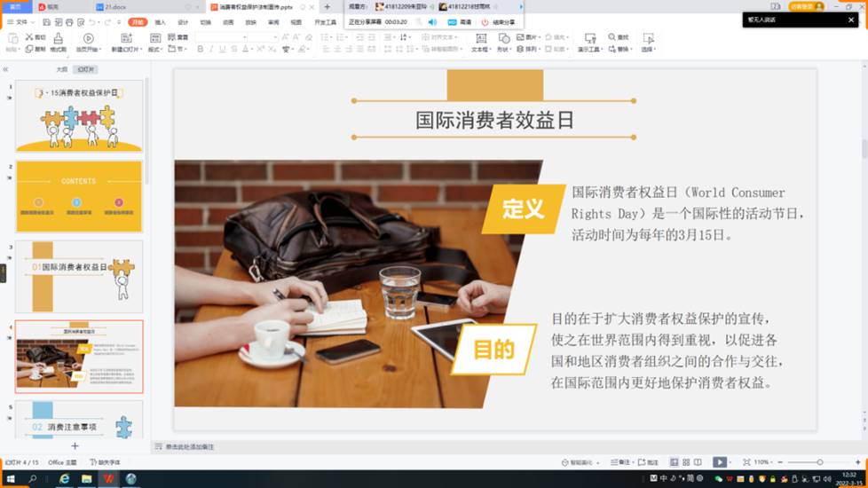Toggle Bold text formatting
The image size is (868, 488).
tap(200, 50)
